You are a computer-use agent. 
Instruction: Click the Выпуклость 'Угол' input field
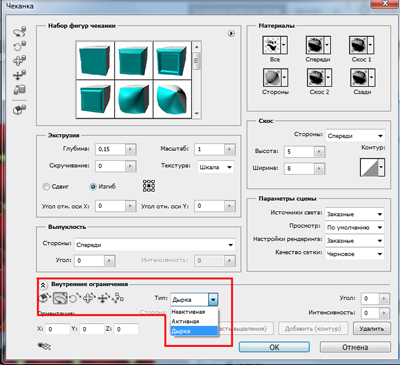coord(90,261)
